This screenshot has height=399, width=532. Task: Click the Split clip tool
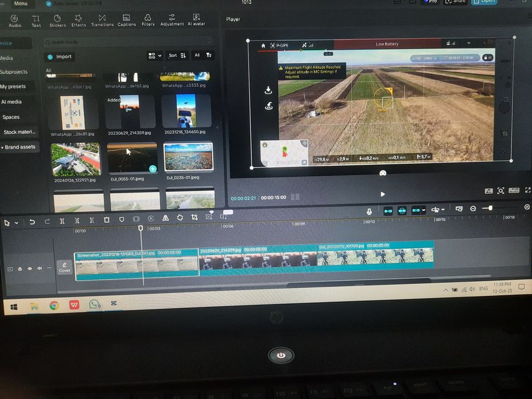[x=62, y=221]
